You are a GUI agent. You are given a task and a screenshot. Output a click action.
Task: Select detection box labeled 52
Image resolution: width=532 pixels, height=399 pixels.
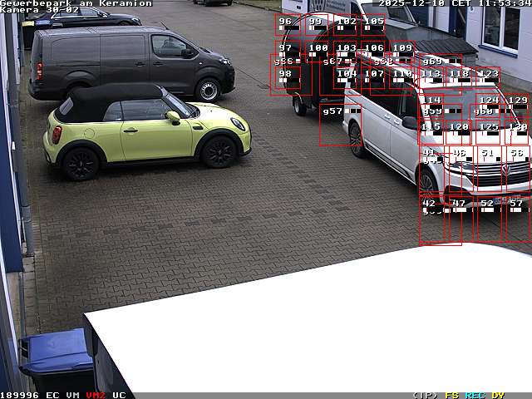[487, 219]
